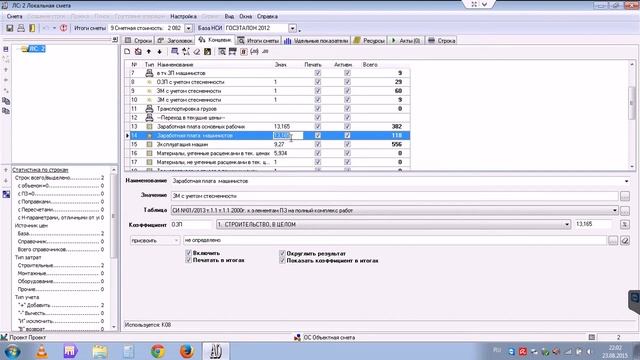Print using the printer toolbar icon
The width and height of the screenshot is (640, 360).
21,28
